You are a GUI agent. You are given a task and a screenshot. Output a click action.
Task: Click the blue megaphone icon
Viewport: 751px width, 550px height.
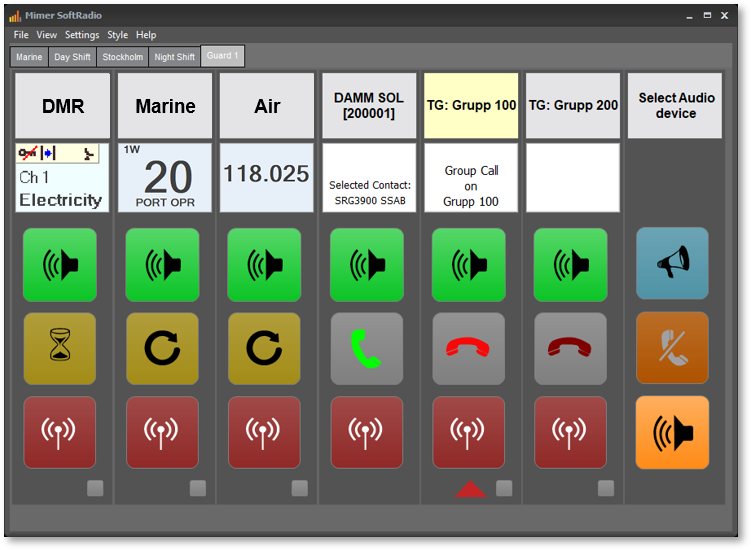[672, 263]
